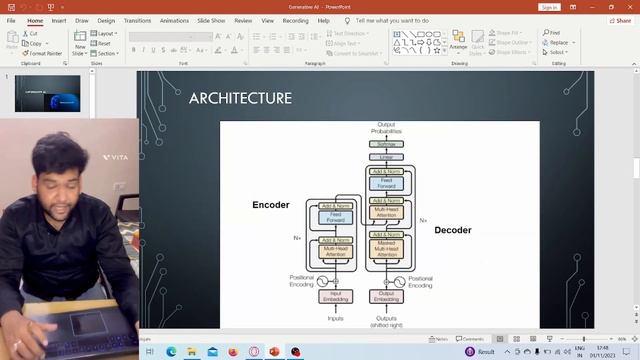Apply font color
The image size is (640, 360).
pos(234,50)
